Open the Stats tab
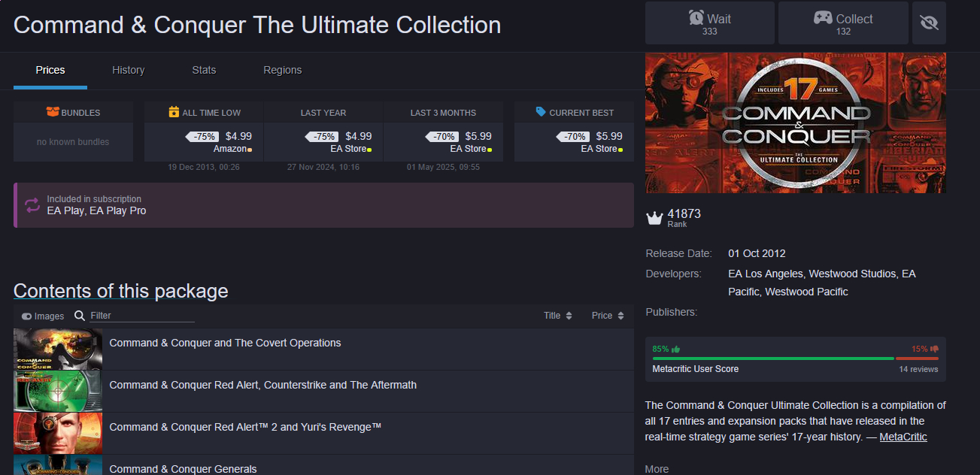Viewport: 980px width, 475px height. pyautogui.click(x=204, y=70)
